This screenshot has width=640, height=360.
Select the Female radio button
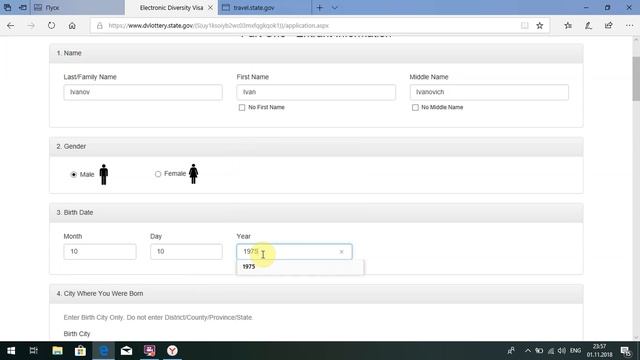pyautogui.click(x=158, y=174)
